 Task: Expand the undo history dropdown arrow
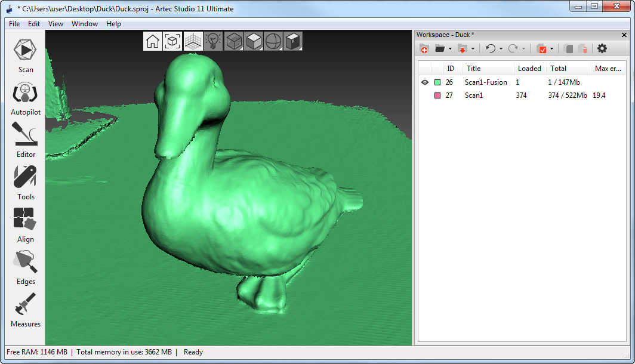[x=501, y=49]
